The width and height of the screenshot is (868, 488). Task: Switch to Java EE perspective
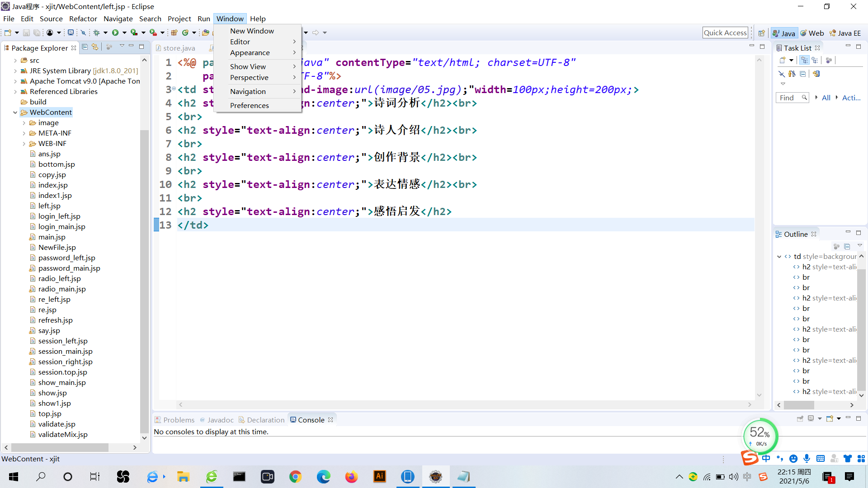pos(845,33)
